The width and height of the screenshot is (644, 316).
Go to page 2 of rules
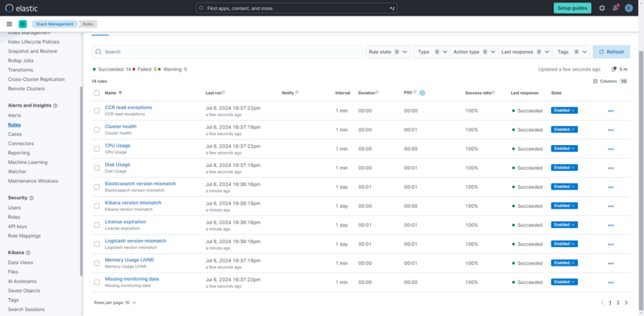618,302
